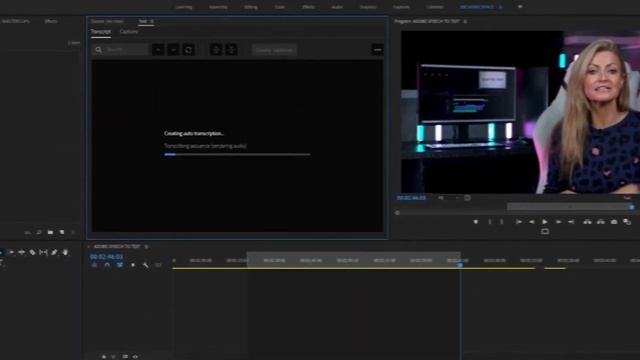Switch to the Learning workspace
Screen dimensions: 640x360
point(184,7)
